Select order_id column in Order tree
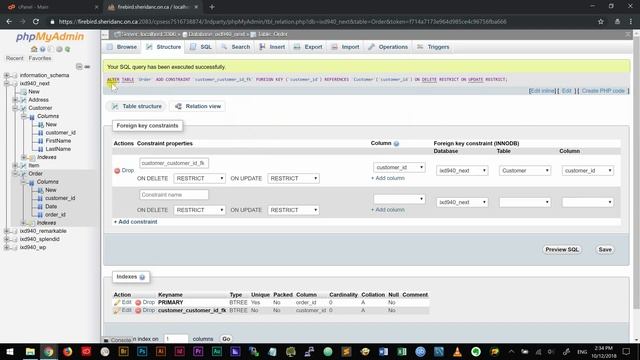The width and height of the screenshot is (640, 360). pos(56,215)
